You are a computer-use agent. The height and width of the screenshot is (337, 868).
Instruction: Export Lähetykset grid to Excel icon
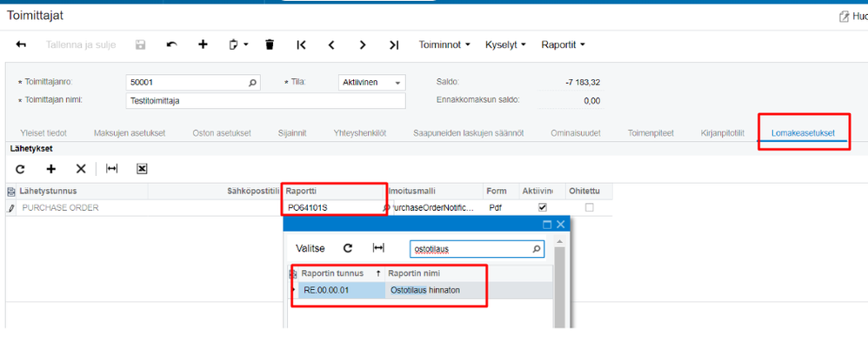[141, 169]
